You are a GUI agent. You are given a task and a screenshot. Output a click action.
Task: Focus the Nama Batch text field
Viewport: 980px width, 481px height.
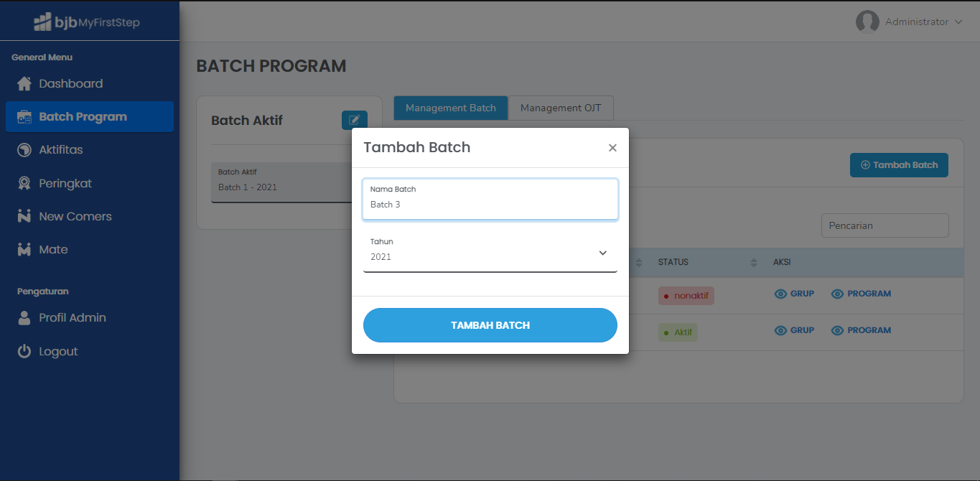point(490,204)
